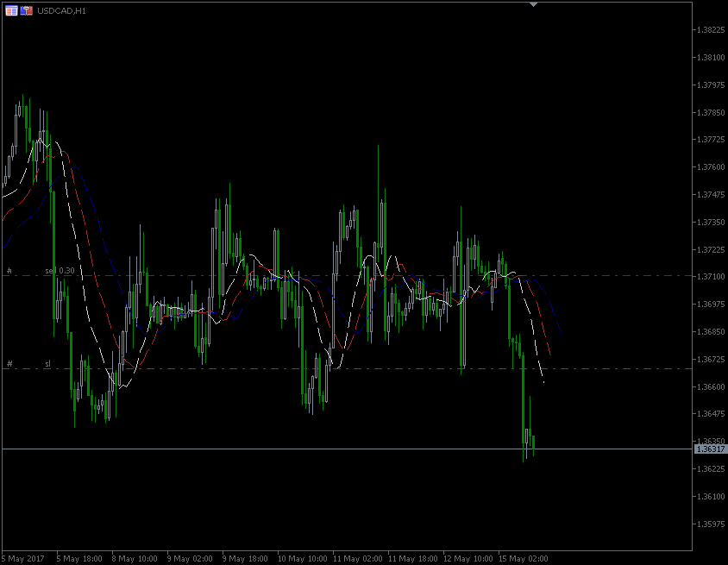Image resolution: width=728 pixels, height=565 pixels.
Task: Click the 1.35975 price scale value
Action: coord(711,524)
